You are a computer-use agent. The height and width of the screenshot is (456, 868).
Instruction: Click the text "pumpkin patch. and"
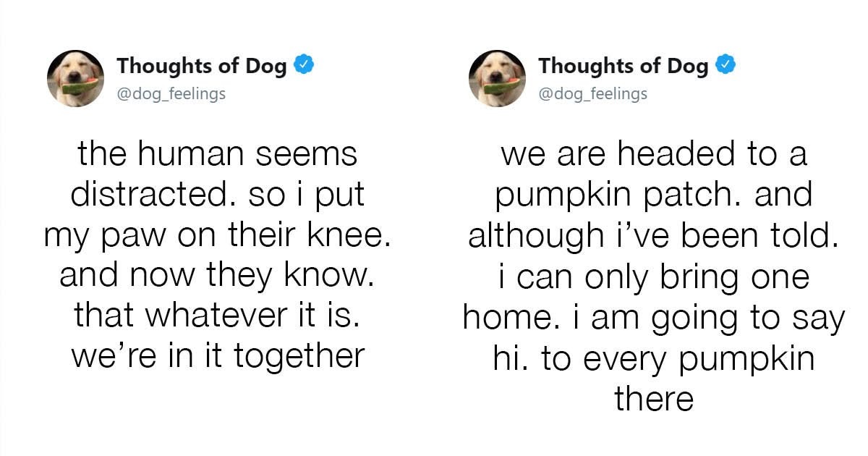click(x=653, y=195)
